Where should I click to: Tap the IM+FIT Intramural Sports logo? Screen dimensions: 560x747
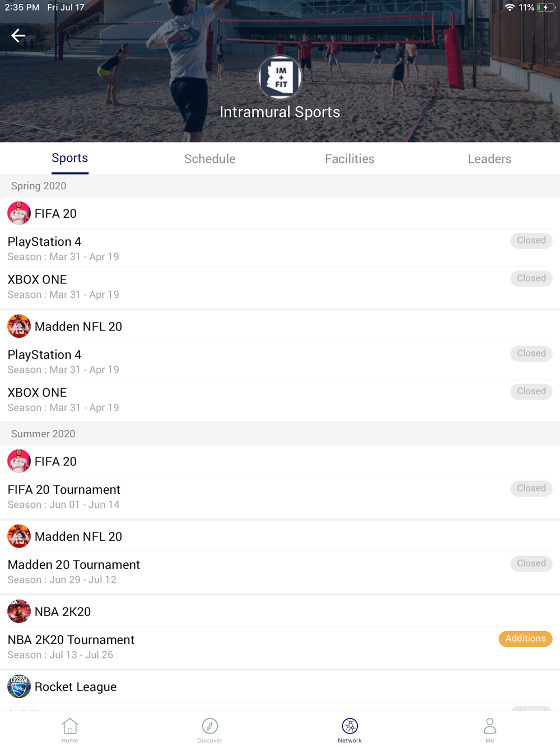point(280,78)
